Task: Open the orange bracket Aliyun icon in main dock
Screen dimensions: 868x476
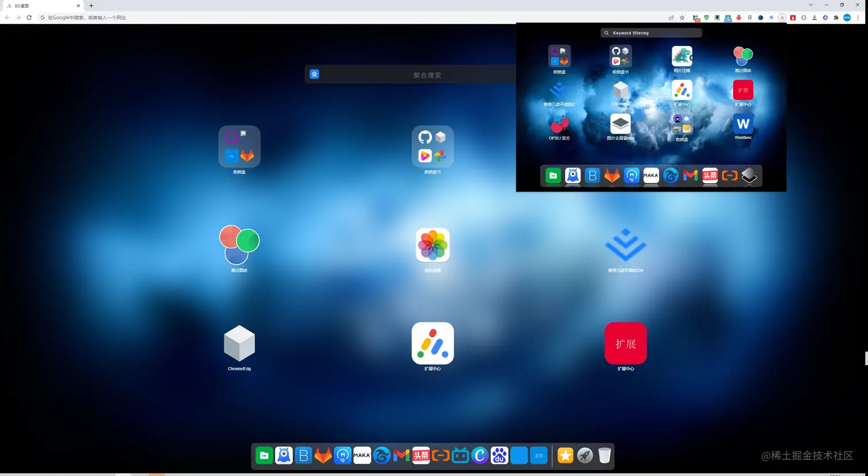Action: [x=440, y=455]
